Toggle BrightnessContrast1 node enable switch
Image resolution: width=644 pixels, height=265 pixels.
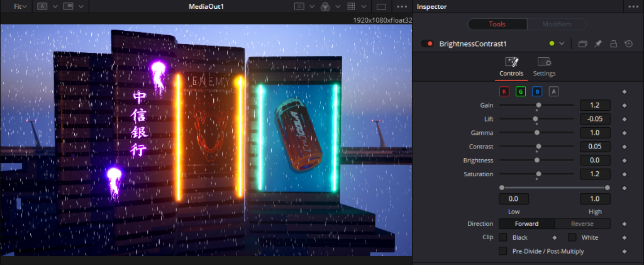427,43
